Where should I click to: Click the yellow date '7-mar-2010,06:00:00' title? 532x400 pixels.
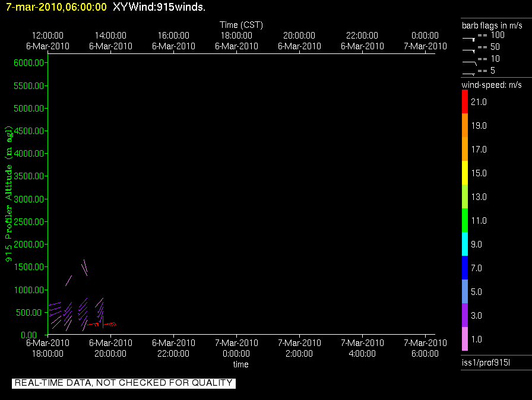pyautogui.click(x=56, y=7)
